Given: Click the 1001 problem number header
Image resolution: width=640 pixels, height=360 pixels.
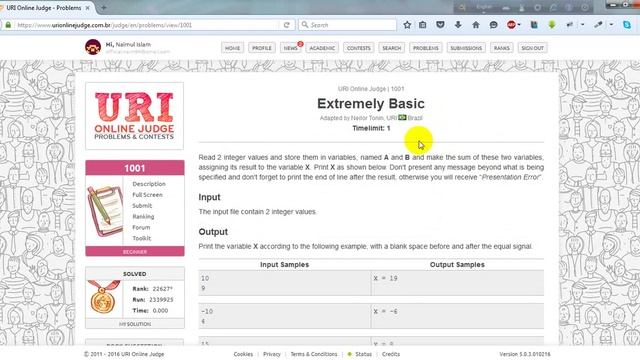Looking at the screenshot, I should pyautogui.click(x=135, y=168).
